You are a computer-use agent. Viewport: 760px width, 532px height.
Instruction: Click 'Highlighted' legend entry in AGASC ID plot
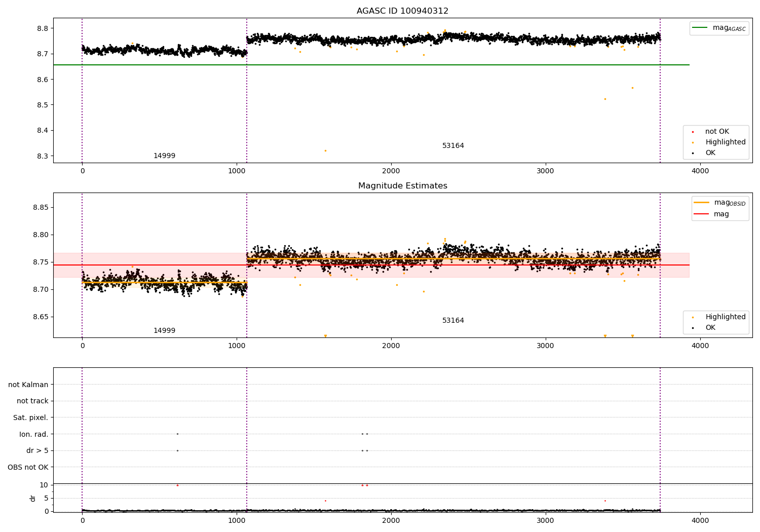[x=719, y=142]
